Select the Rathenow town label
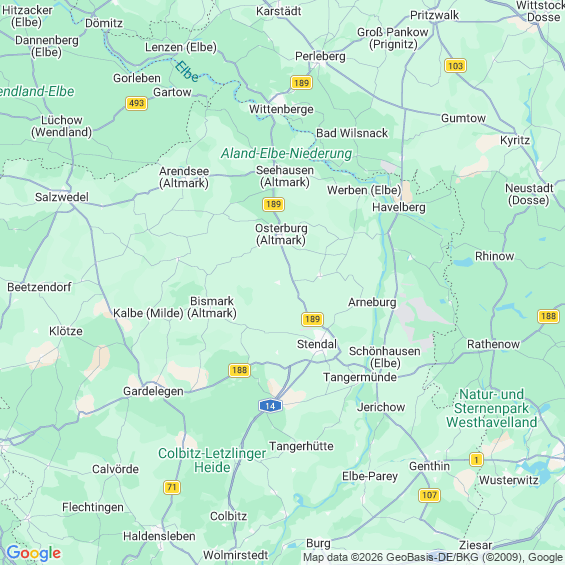 point(493,344)
